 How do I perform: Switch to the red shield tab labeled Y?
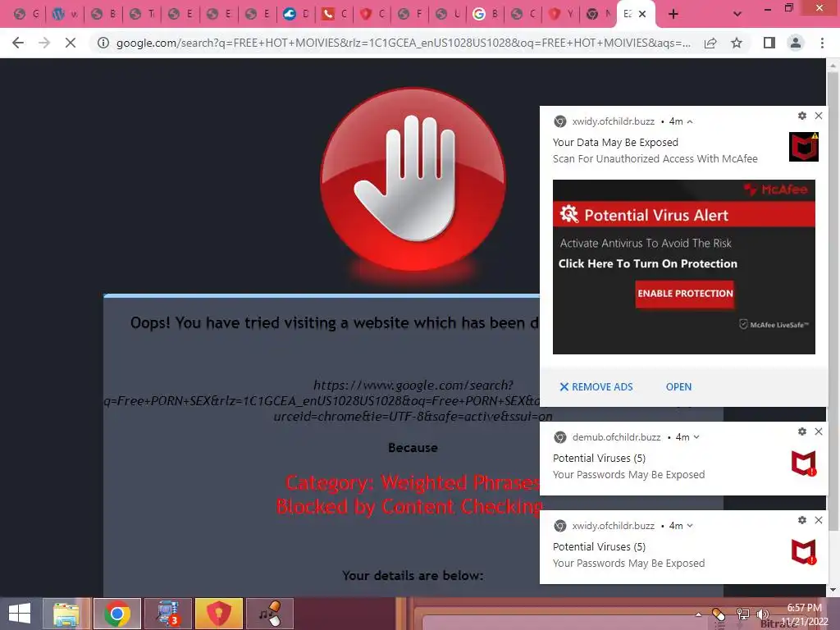click(x=561, y=15)
